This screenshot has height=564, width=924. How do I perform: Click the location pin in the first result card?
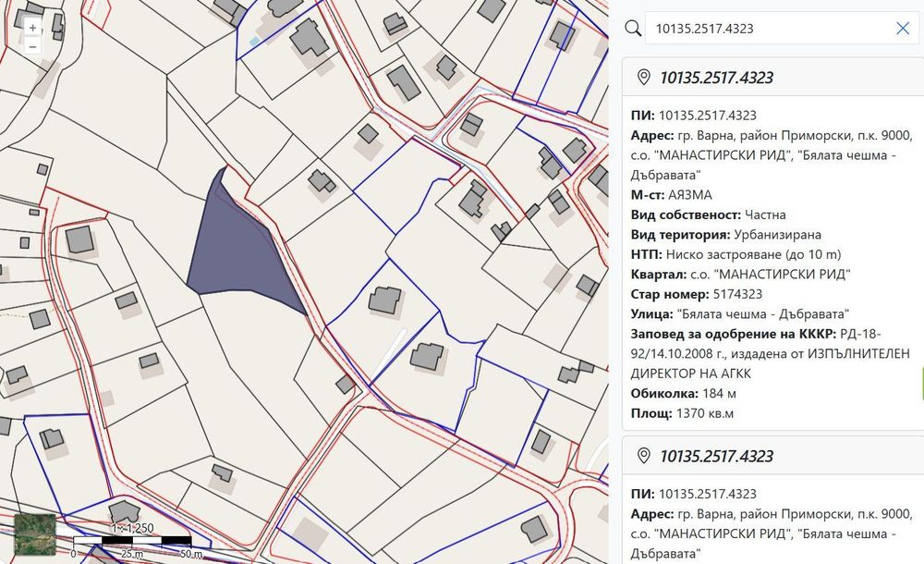pos(643,78)
